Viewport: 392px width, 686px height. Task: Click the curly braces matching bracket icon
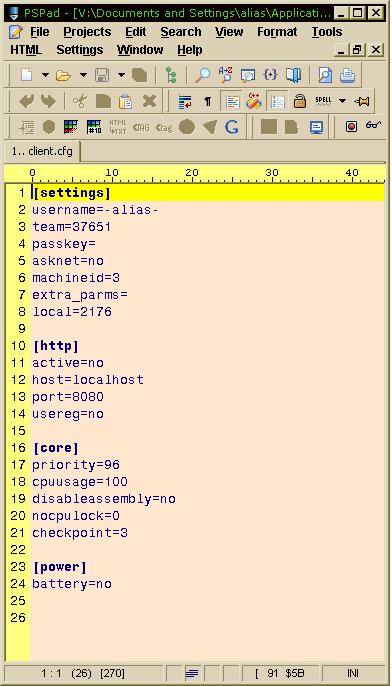[270, 75]
